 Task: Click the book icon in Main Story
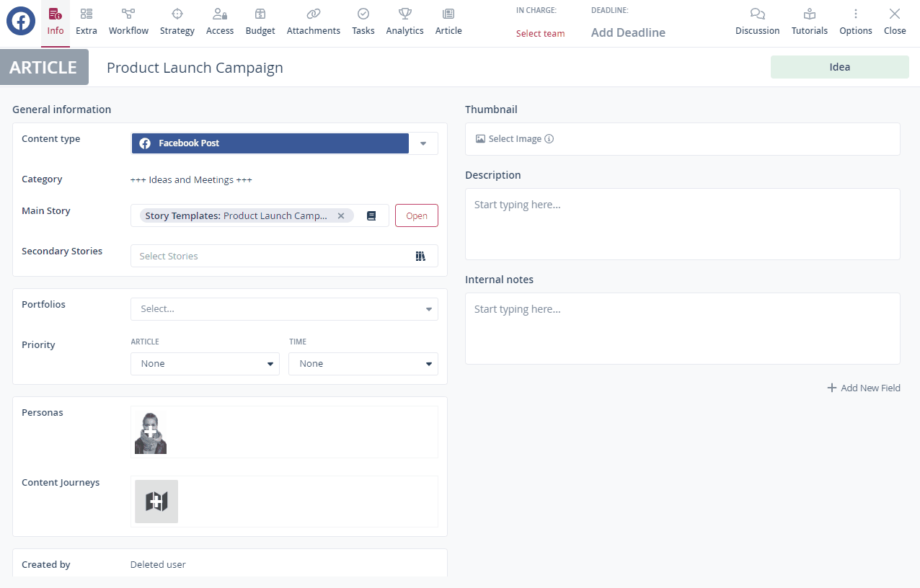click(371, 216)
